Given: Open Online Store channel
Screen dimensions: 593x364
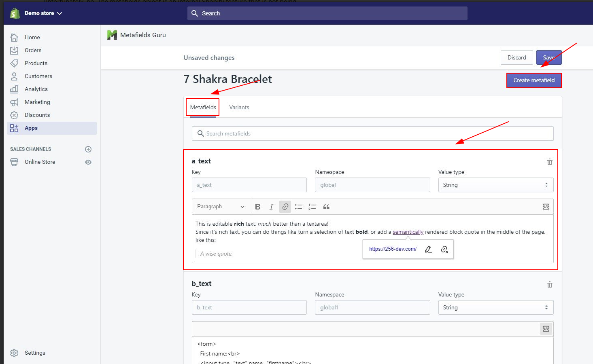Looking at the screenshot, I should [x=40, y=162].
